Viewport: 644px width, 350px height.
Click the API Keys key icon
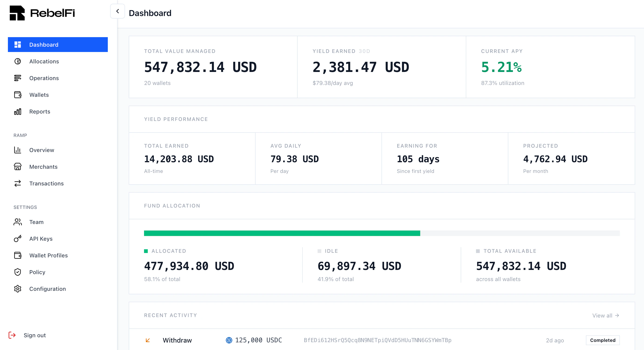click(17, 239)
